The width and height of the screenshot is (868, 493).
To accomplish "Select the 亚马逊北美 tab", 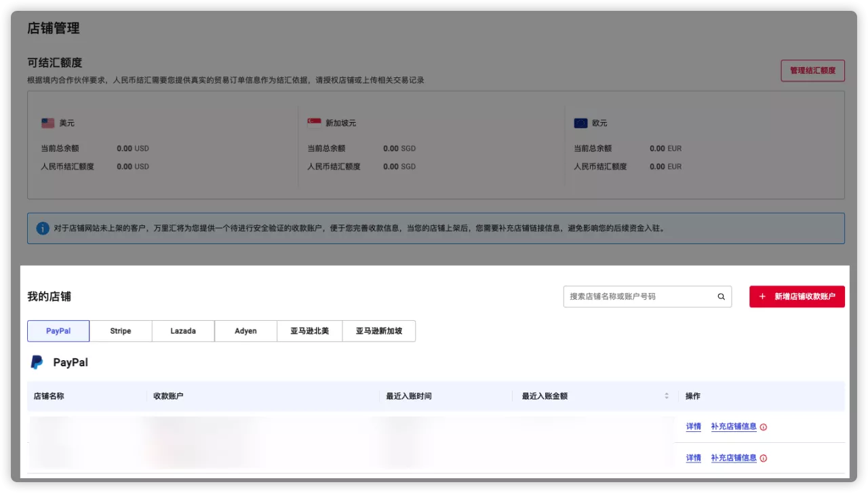I will (x=309, y=331).
